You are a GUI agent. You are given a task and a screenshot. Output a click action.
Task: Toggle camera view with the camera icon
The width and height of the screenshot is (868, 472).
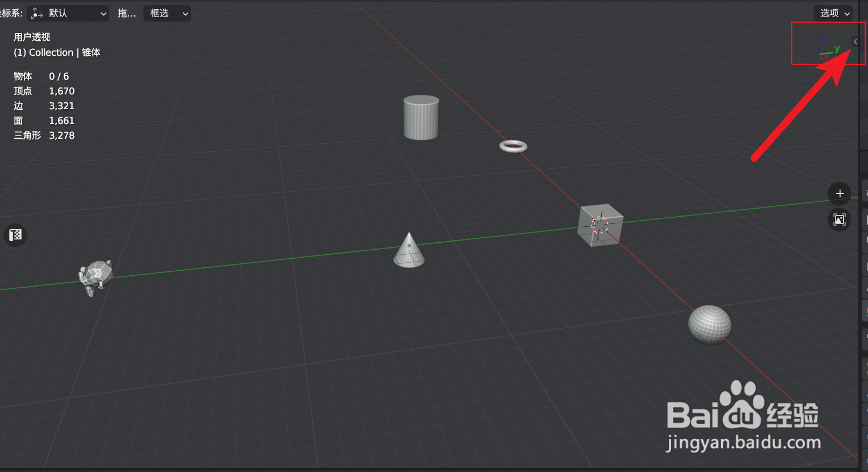point(840,220)
